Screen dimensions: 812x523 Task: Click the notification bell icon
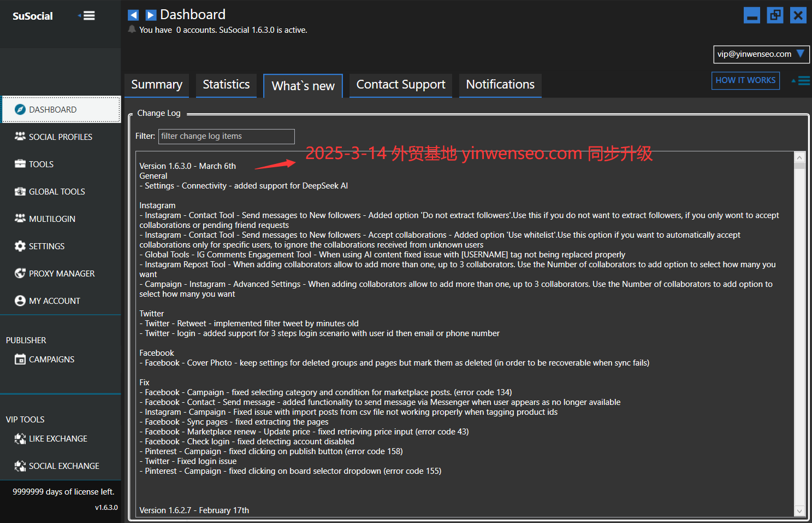click(132, 29)
